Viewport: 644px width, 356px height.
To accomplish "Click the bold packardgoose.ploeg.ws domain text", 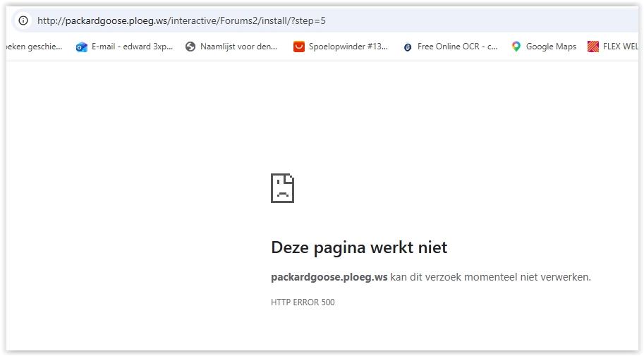I will [329, 277].
